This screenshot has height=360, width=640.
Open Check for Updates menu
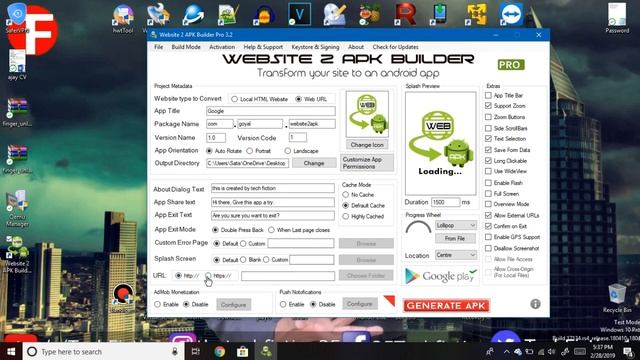395,47
